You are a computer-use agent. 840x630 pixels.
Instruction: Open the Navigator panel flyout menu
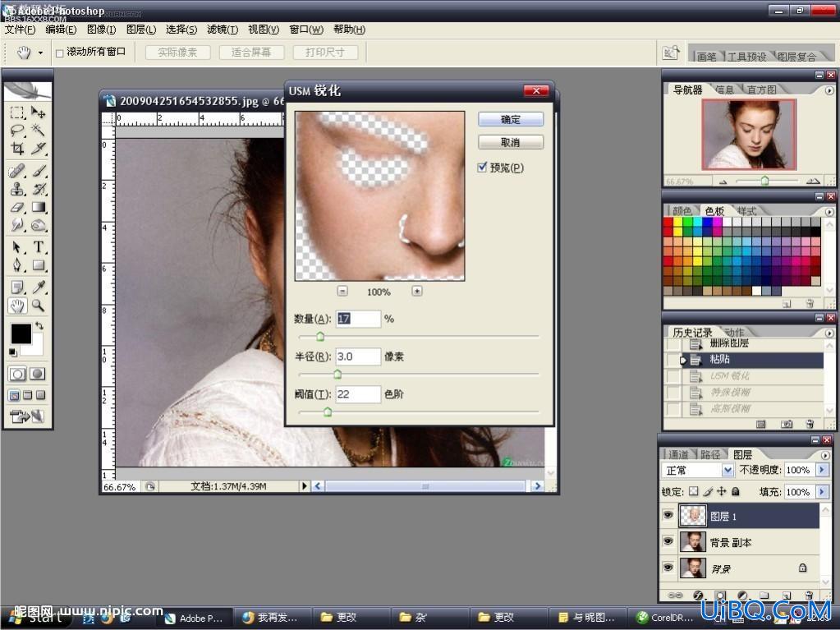click(829, 90)
